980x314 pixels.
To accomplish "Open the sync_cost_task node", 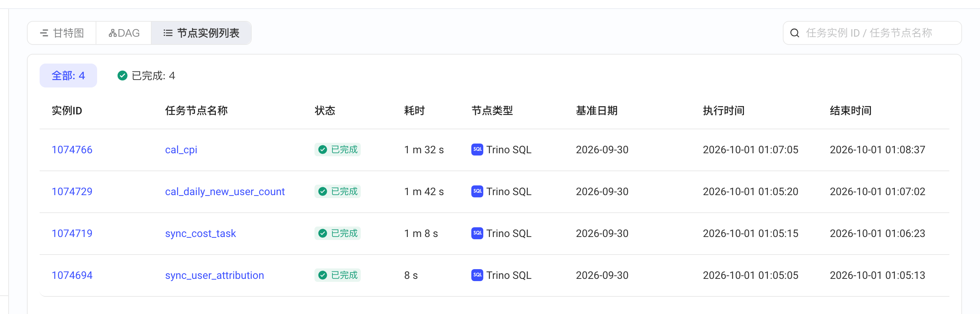I will pyautogui.click(x=201, y=234).
